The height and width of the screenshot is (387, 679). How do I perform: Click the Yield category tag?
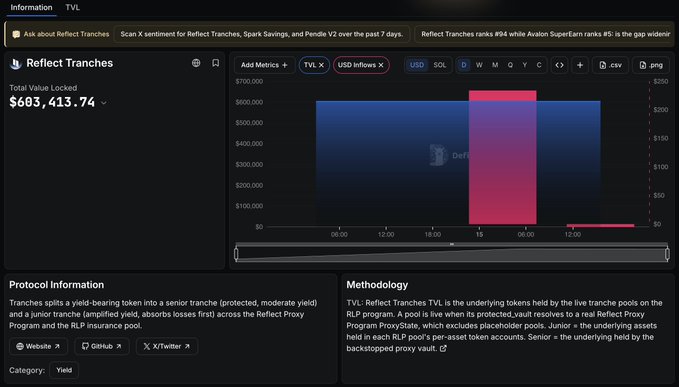[64, 370]
